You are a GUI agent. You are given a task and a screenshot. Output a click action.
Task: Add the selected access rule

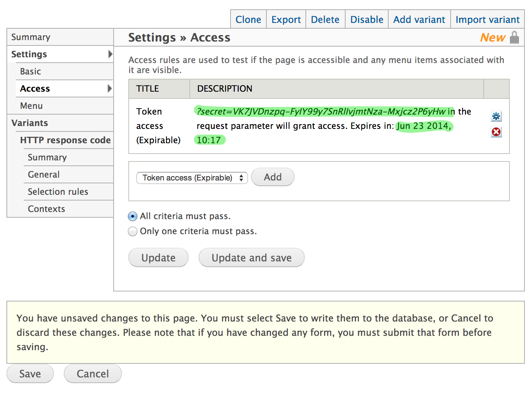272,177
